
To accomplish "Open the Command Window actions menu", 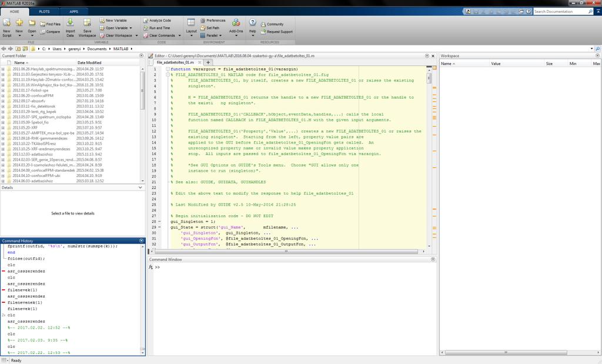I will pos(433,259).
